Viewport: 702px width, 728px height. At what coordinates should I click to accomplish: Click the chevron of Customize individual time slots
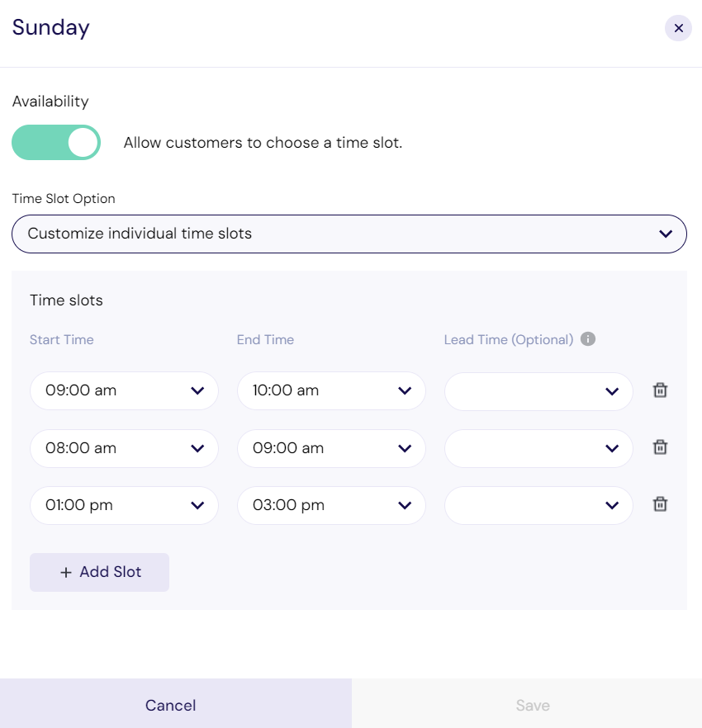tap(666, 234)
